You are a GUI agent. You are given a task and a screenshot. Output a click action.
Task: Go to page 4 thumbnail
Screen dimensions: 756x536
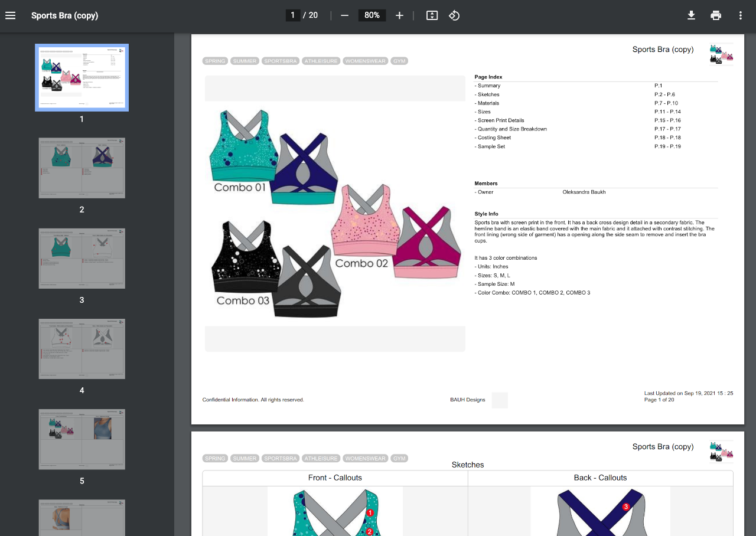click(82, 349)
